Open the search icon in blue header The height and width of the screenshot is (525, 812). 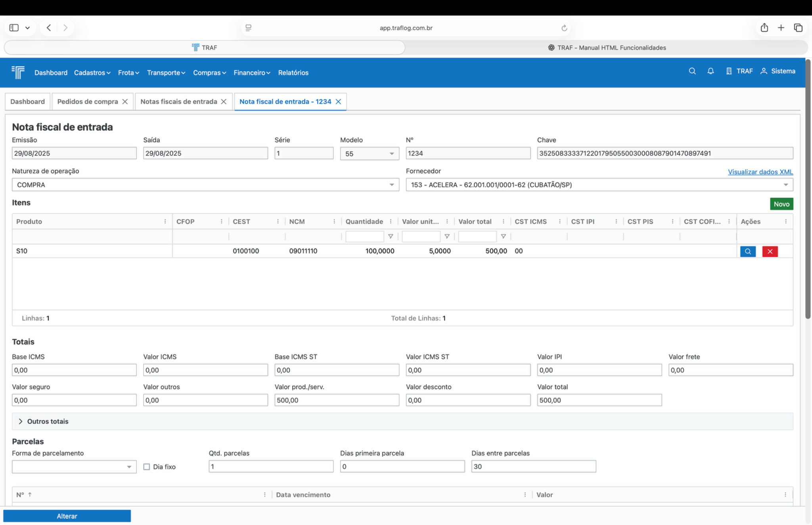pos(692,71)
